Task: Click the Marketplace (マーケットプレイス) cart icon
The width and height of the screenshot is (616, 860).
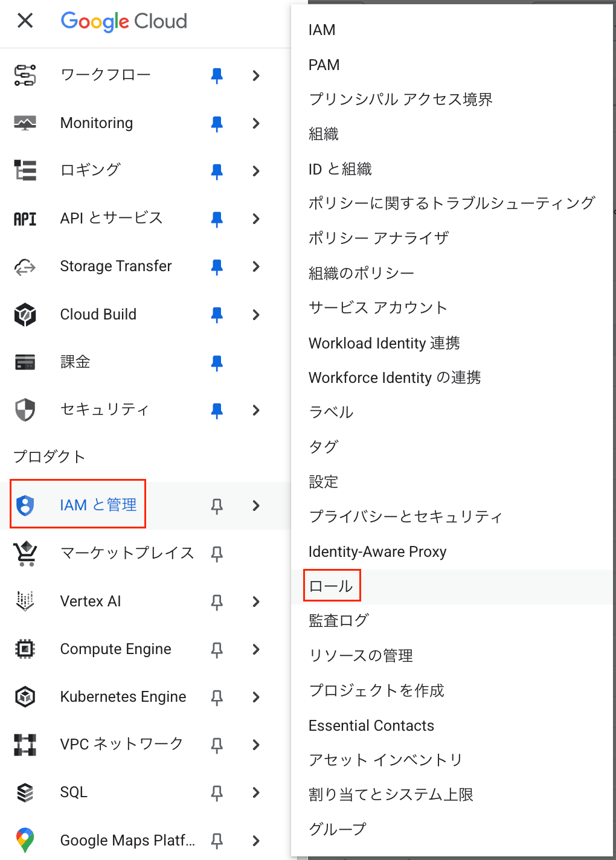Action: tap(25, 553)
